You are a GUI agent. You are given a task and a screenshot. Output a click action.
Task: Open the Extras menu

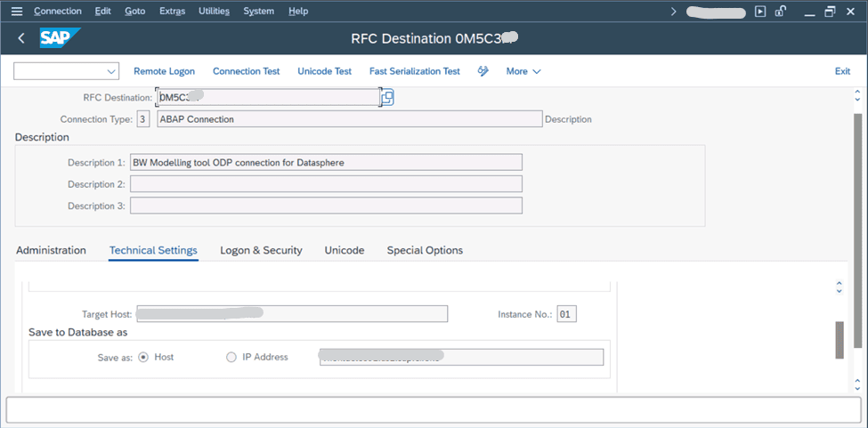(x=172, y=11)
